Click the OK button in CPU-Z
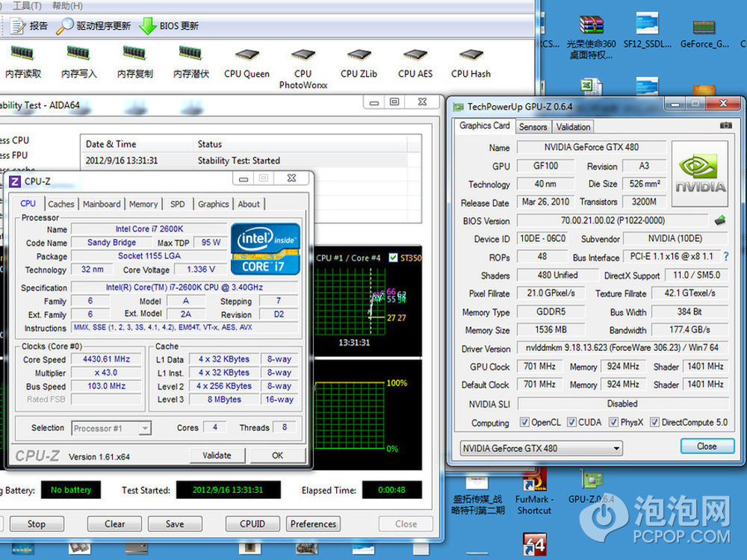The image size is (747, 560). point(277,455)
